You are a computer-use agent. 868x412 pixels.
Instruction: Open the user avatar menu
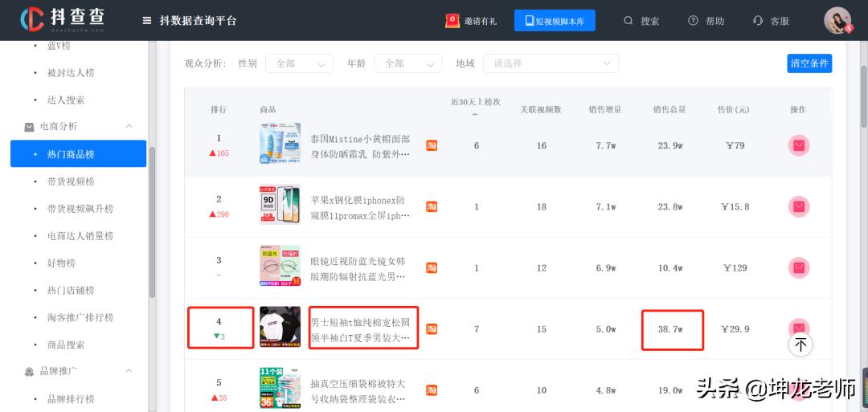coord(837,20)
